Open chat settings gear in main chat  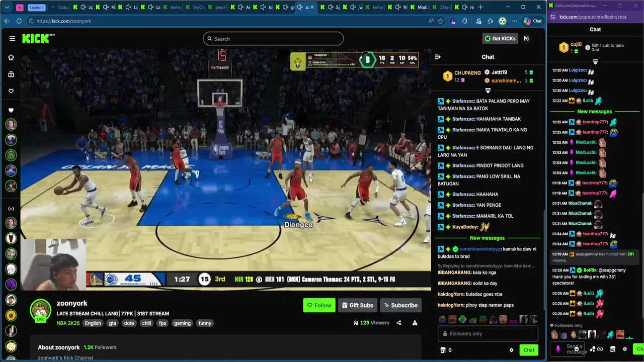click(x=511, y=350)
